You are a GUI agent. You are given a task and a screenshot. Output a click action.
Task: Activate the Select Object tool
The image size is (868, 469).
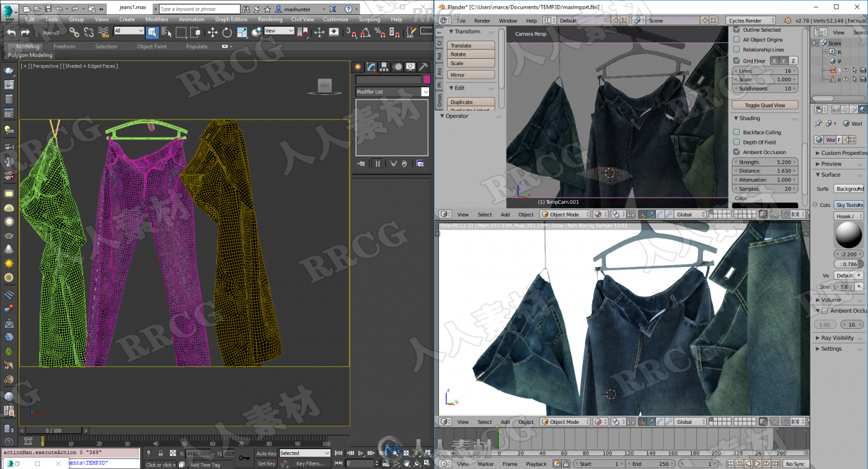[x=153, y=32]
